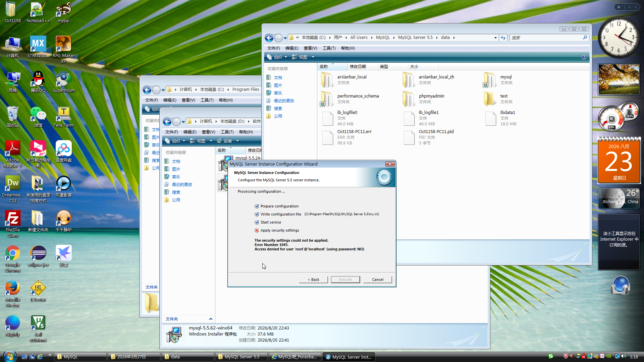The width and height of the screenshot is (644, 362).
Task: Open help in the data folder window
Action: click(584, 57)
